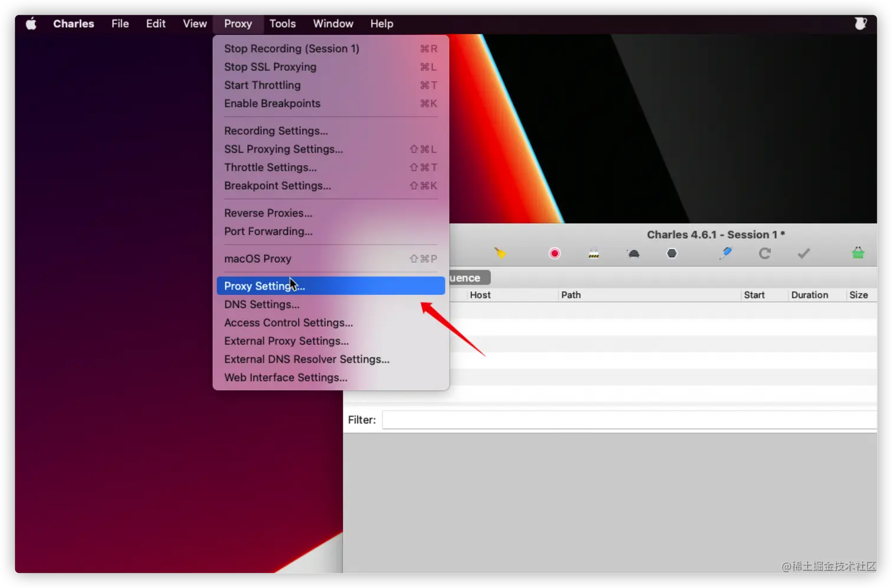Toggle the turtle Throttling icon
The height and width of the screenshot is (588, 892).
(633, 254)
